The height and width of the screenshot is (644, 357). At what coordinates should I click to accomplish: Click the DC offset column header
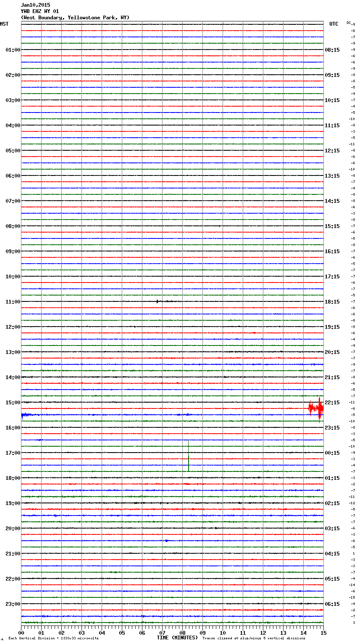click(x=349, y=23)
